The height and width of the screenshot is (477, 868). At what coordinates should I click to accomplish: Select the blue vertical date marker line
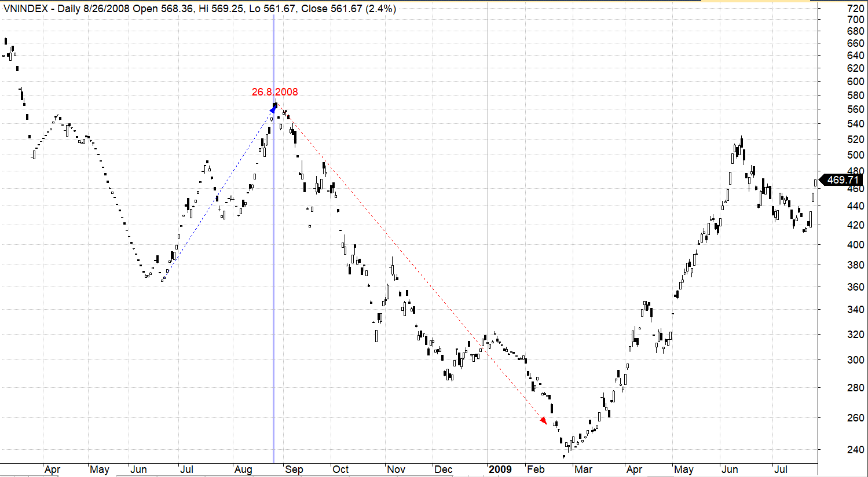pos(273,289)
